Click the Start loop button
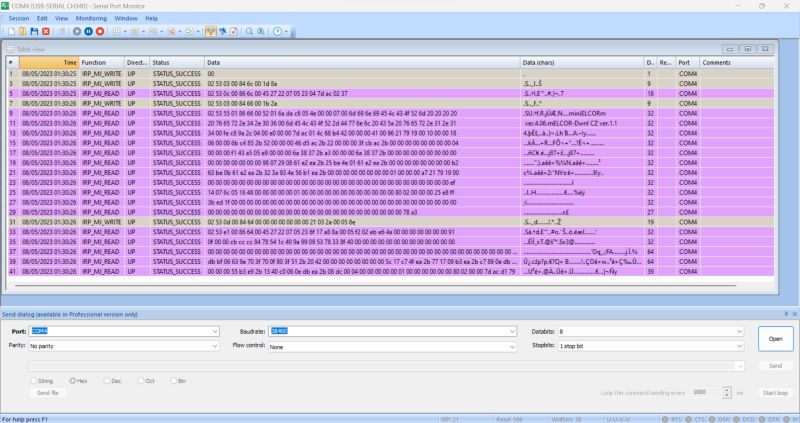Image resolution: width=800 pixels, height=423 pixels. [x=776, y=393]
